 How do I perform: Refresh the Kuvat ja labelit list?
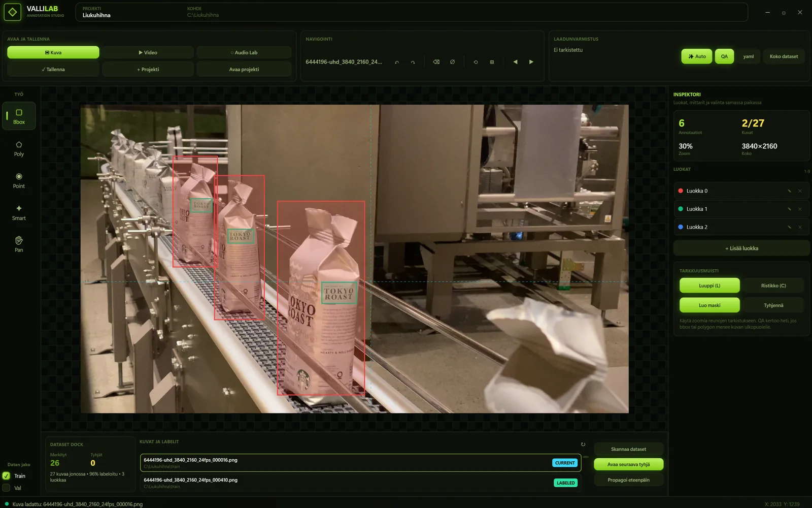click(583, 444)
